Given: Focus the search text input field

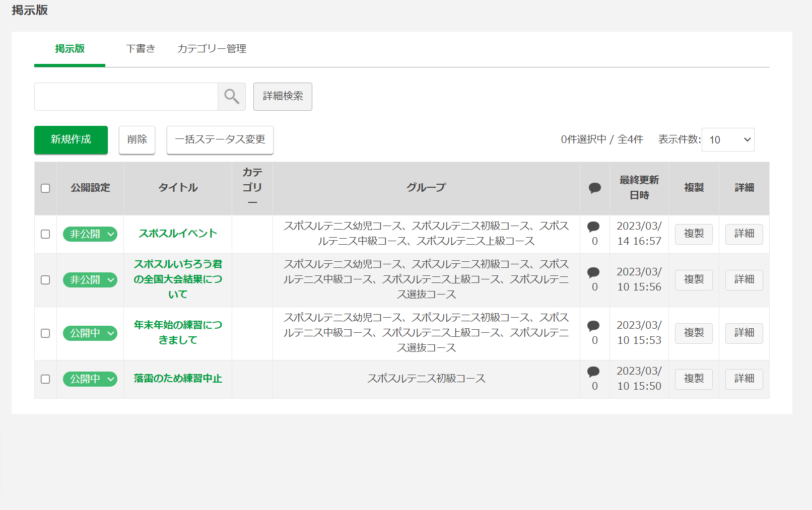Looking at the screenshot, I should [x=126, y=97].
